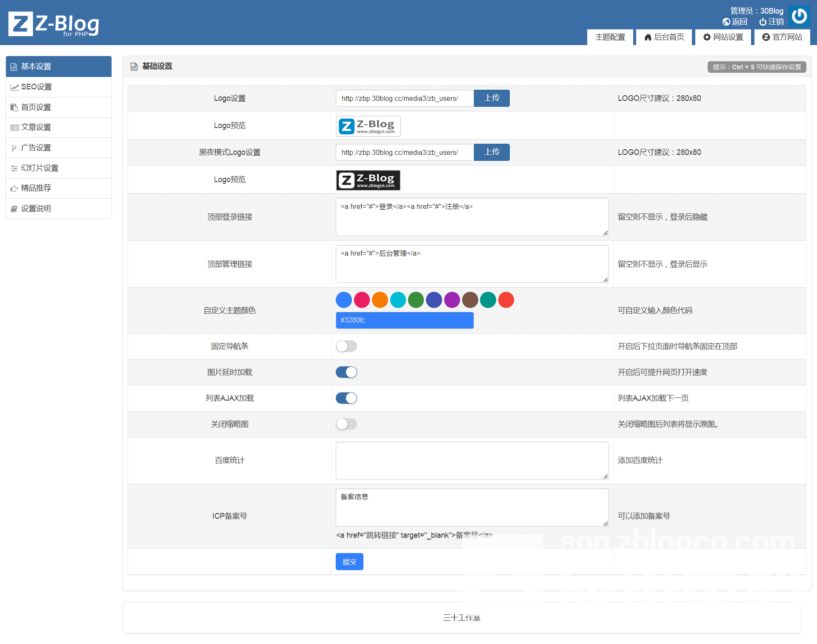Click the 返回 link with globe icon

pos(735,22)
